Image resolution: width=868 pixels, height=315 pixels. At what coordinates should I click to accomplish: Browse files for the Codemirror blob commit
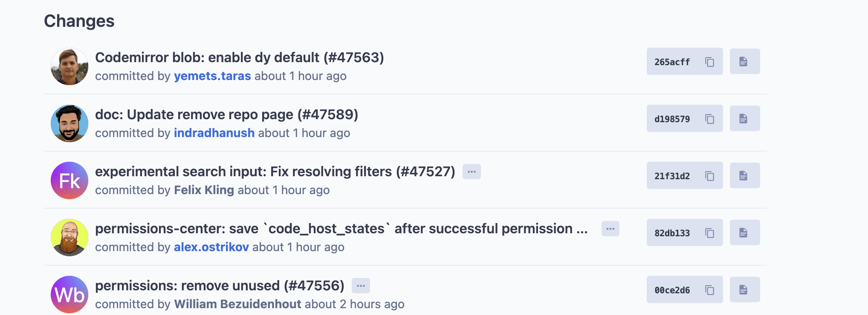(x=744, y=61)
